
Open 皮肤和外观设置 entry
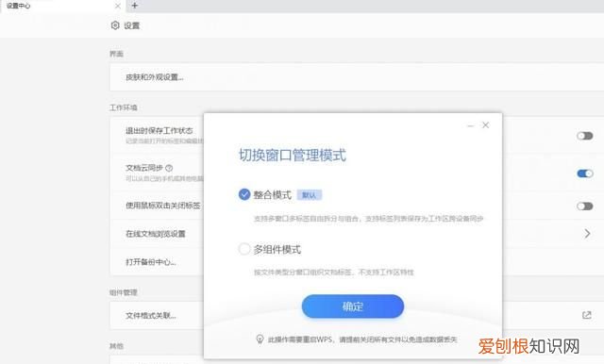[x=155, y=77]
